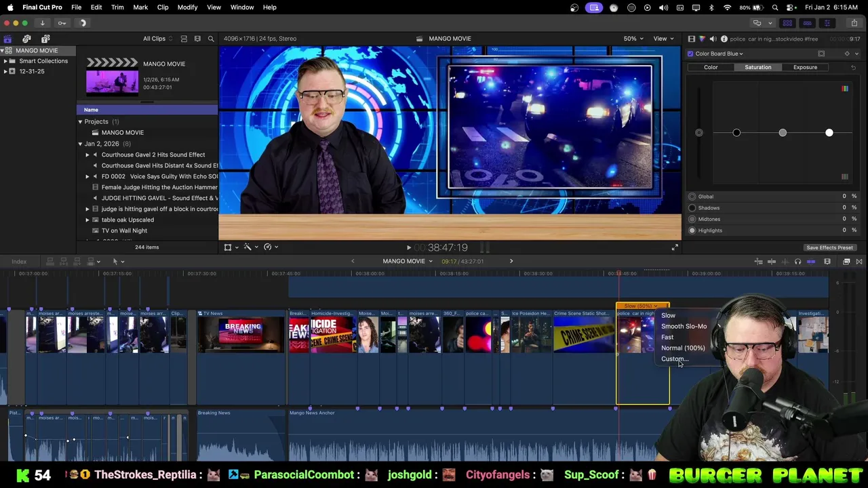
Task: Show background tasks progress indicator
Action: point(83,23)
